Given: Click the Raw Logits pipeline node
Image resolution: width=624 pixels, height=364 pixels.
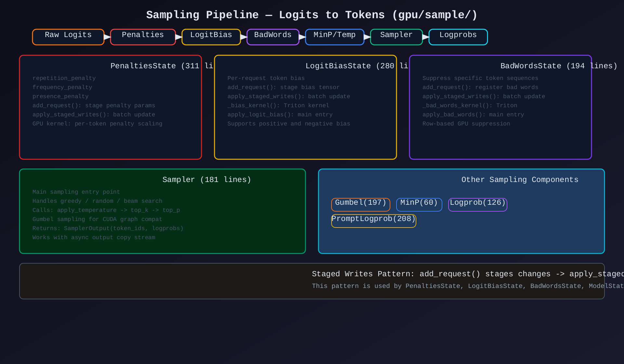Looking at the screenshot, I should pos(68,37).
